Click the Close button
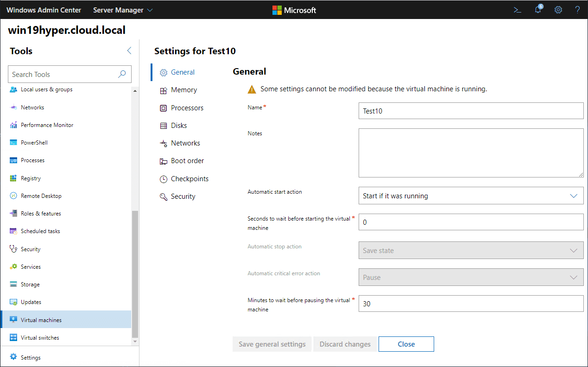 [406, 344]
